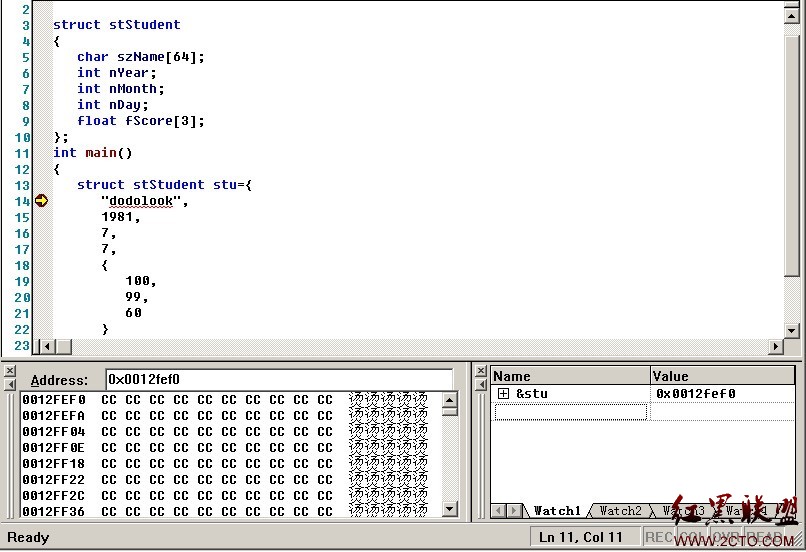Click char szName[64] line
The image size is (806, 552).
click(140, 57)
